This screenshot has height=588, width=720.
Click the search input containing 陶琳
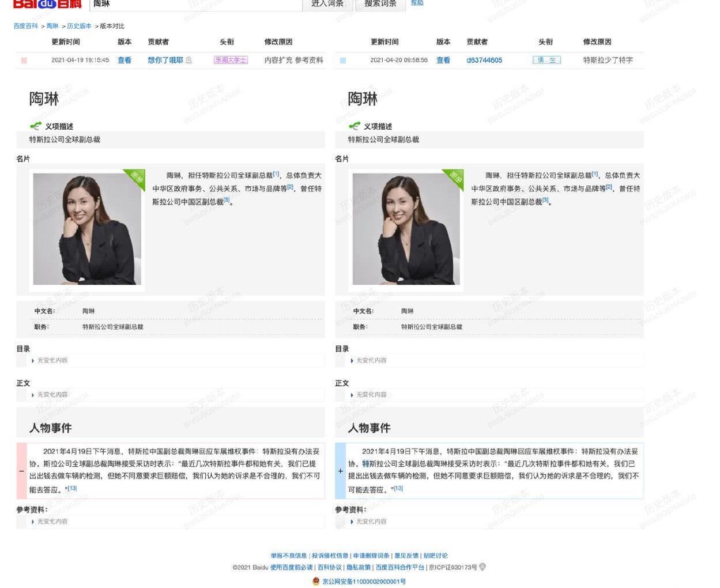(x=195, y=4)
